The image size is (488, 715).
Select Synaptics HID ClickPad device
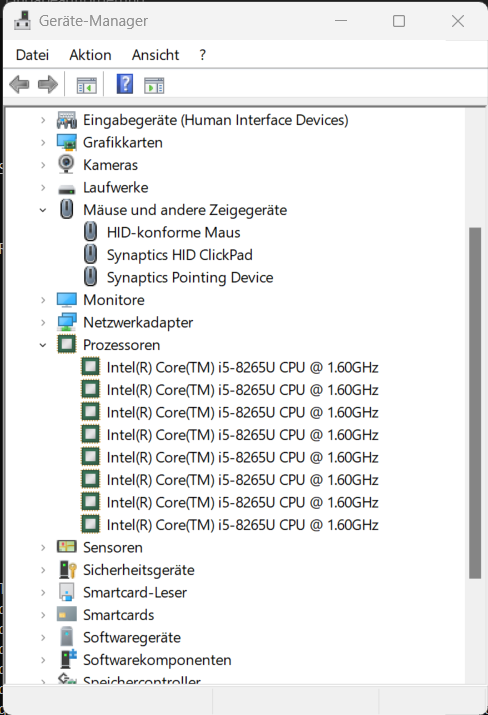(179, 255)
